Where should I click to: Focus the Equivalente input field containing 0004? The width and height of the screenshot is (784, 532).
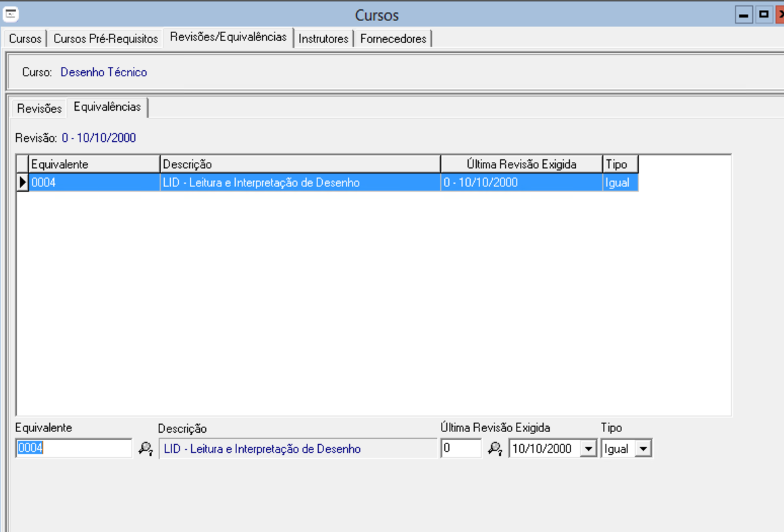pyautogui.click(x=73, y=449)
